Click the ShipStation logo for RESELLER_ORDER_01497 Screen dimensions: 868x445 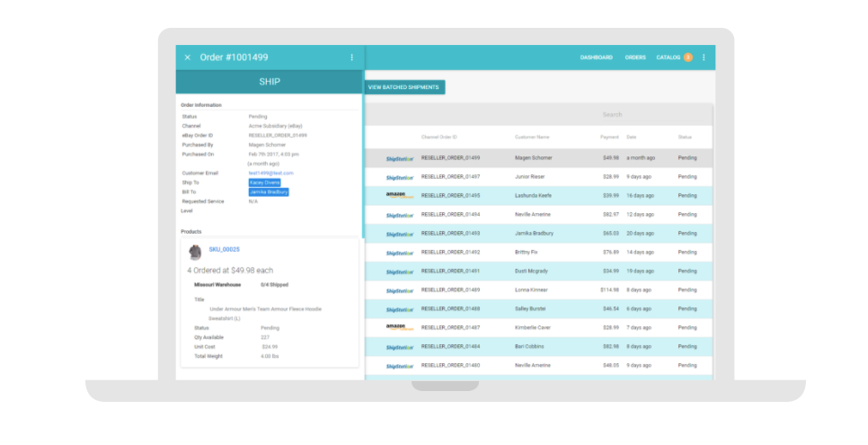[x=400, y=178]
